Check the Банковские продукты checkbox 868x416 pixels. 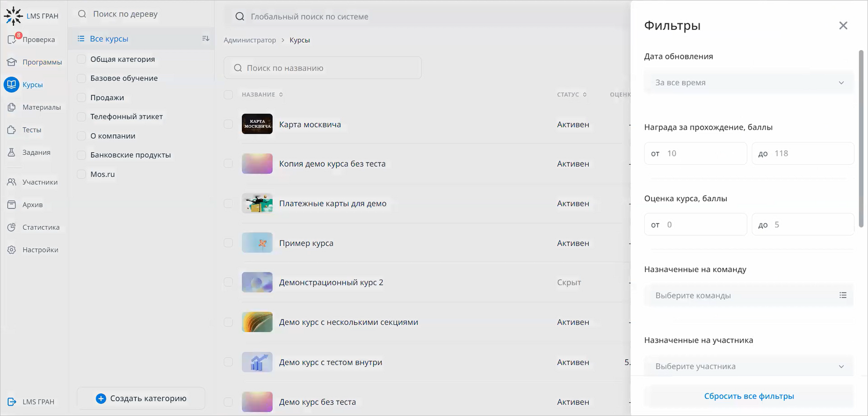(x=81, y=155)
